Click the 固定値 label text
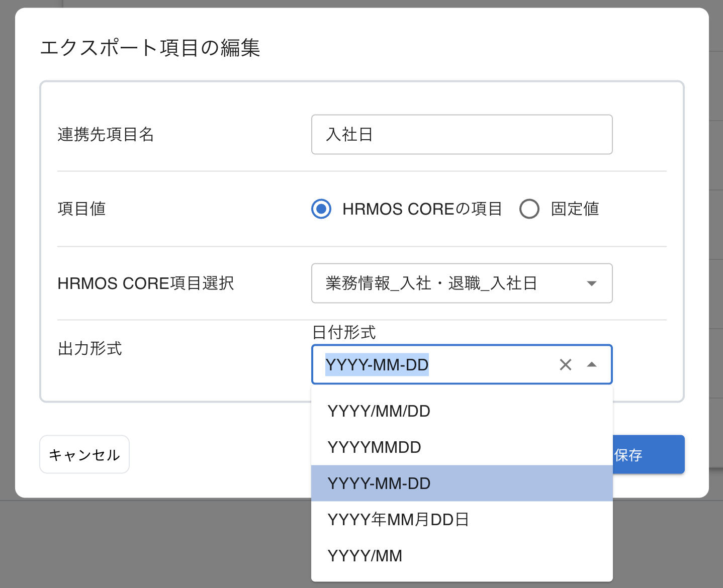The image size is (723, 588). tap(575, 209)
